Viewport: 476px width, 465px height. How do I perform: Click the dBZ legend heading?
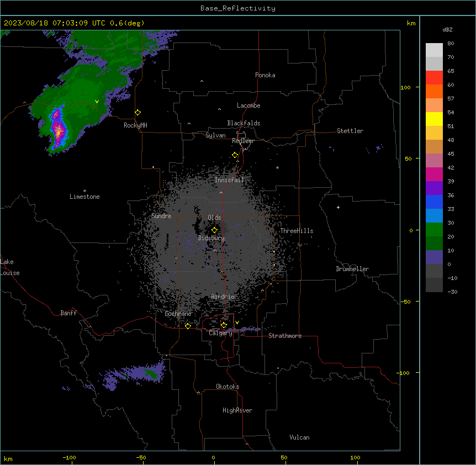(447, 30)
